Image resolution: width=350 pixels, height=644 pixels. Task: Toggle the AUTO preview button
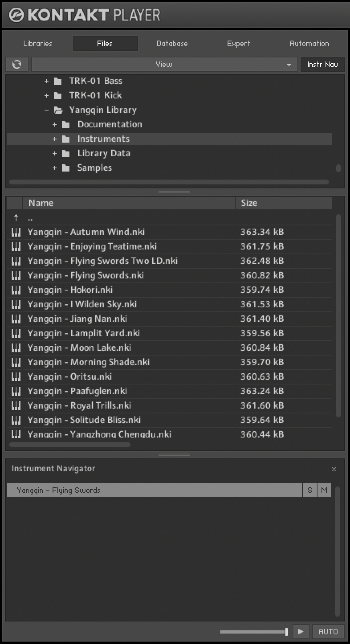(328, 632)
